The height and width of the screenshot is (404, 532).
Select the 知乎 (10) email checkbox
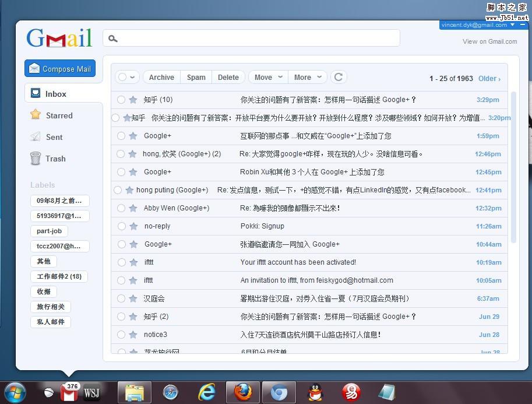pos(121,100)
